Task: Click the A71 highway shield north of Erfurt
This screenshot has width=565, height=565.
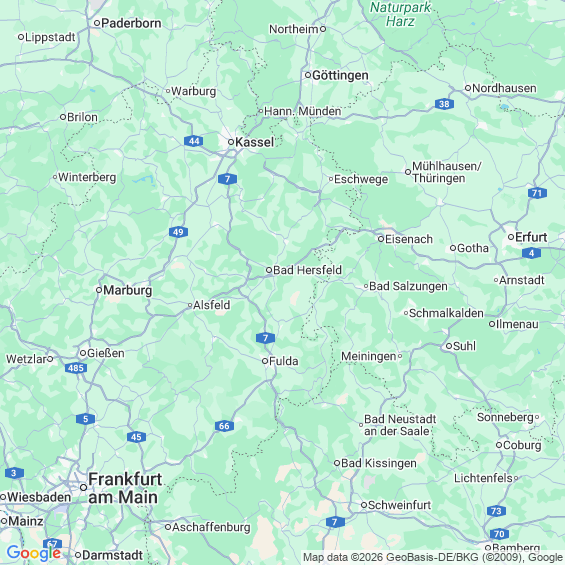Action: click(537, 193)
